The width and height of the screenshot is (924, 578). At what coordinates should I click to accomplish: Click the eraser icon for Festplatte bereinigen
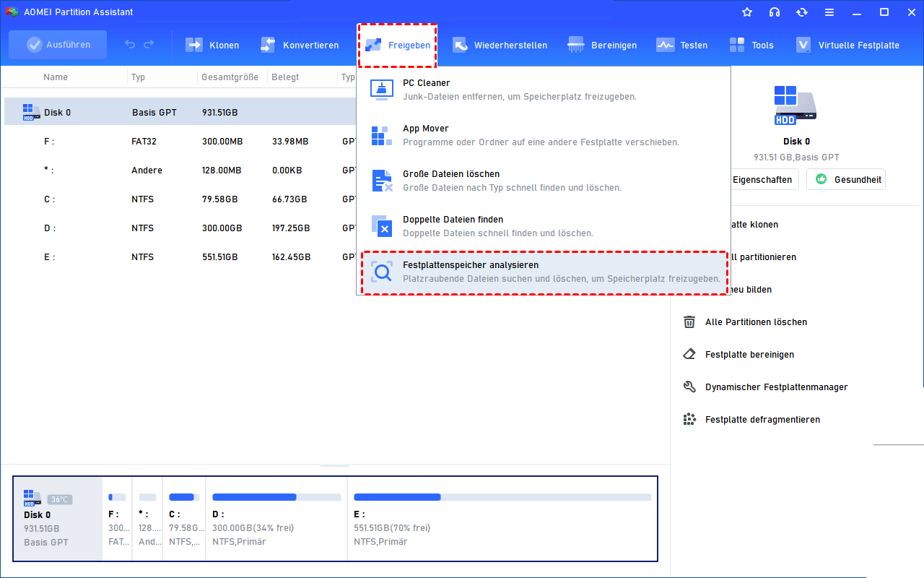click(689, 355)
